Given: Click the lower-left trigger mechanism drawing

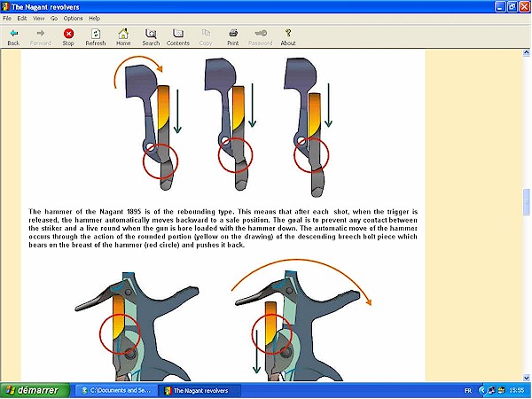Looking at the screenshot, I should pyautogui.click(x=137, y=325).
